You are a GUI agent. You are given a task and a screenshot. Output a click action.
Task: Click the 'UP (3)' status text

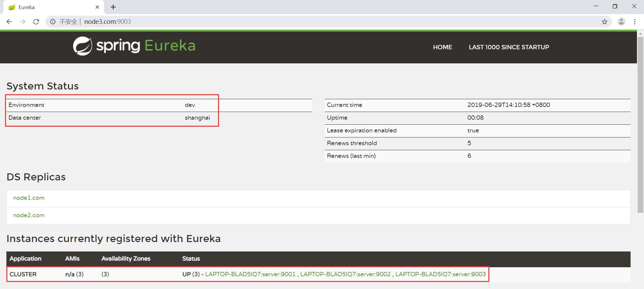[x=191, y=274]
